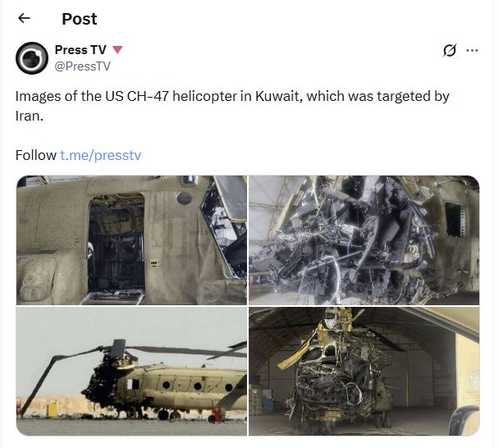The width and height of the screenshot is (499, 448).
Task: Click the word Follow in the post
Action: point(35,155)
